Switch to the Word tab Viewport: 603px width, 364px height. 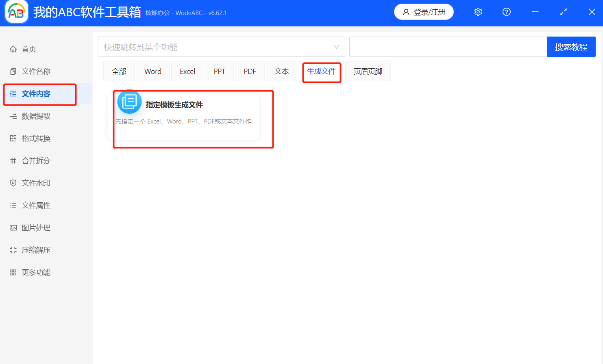(152, 71)
